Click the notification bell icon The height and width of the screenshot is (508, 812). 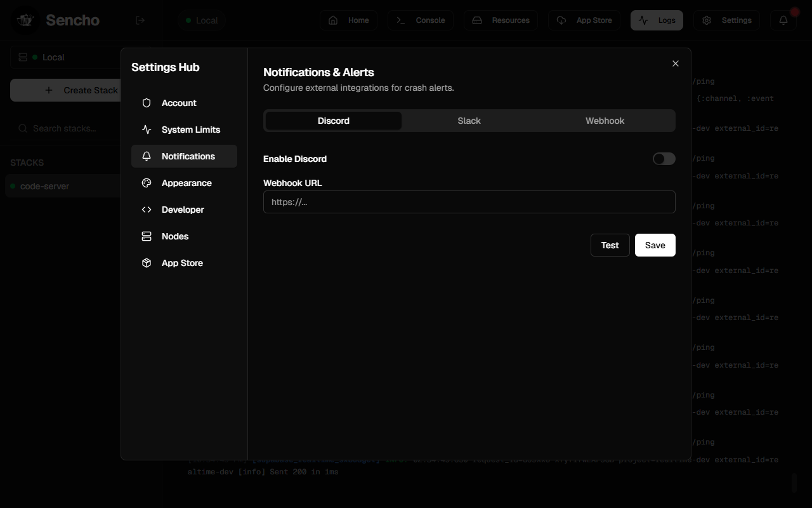(x=783, y=20)
